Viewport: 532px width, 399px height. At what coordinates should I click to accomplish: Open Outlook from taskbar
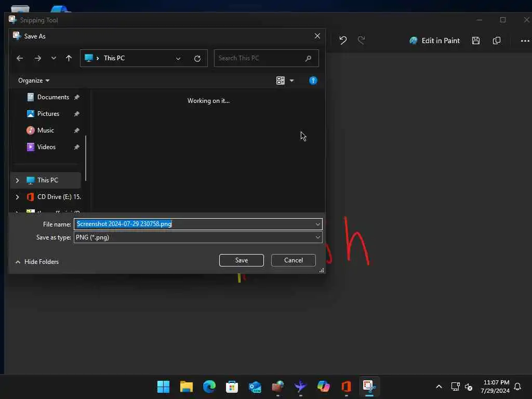[255, 387]
